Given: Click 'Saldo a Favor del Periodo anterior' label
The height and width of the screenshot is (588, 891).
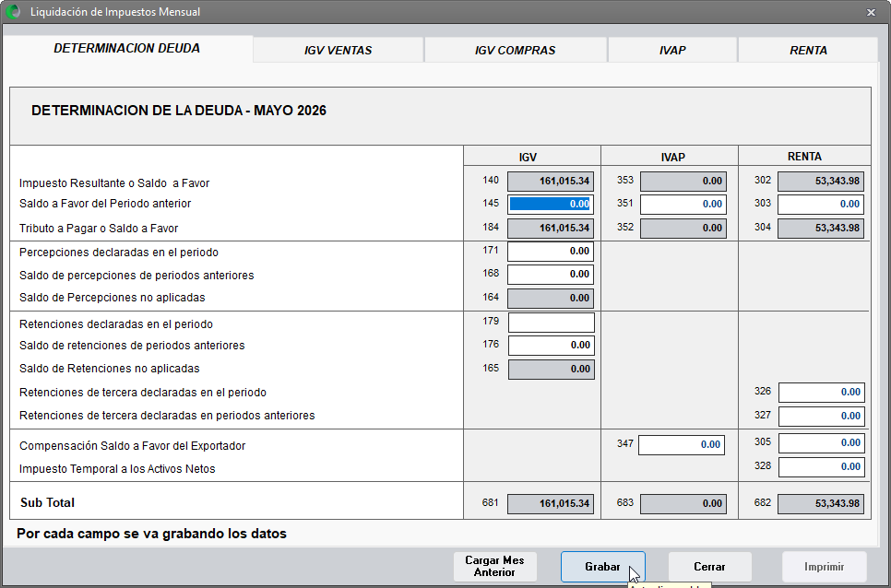Looking at the screenshot, I should (105, 203).
